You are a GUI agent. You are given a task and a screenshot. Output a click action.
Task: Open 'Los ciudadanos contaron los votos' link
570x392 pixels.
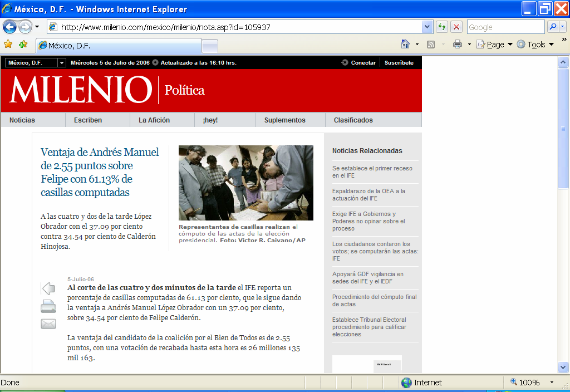coord(375,251)
